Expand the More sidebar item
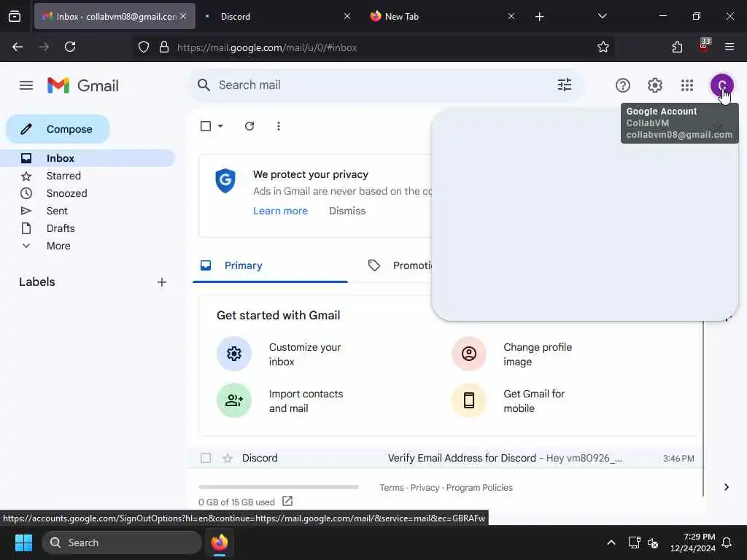This screenshot has height=560, width=747. (x=58, y=246)
